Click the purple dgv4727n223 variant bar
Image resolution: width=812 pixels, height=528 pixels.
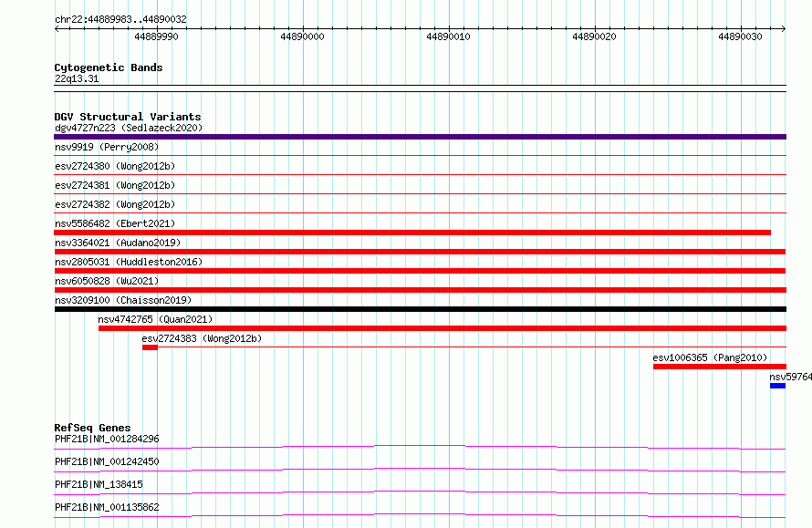[x=420, y=137]
